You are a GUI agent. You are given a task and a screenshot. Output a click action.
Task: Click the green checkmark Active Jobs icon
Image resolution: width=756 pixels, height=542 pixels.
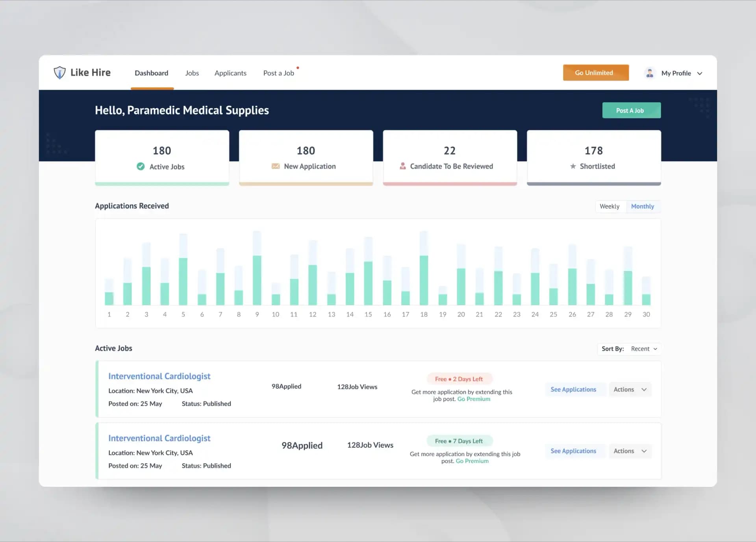[141, 166]
